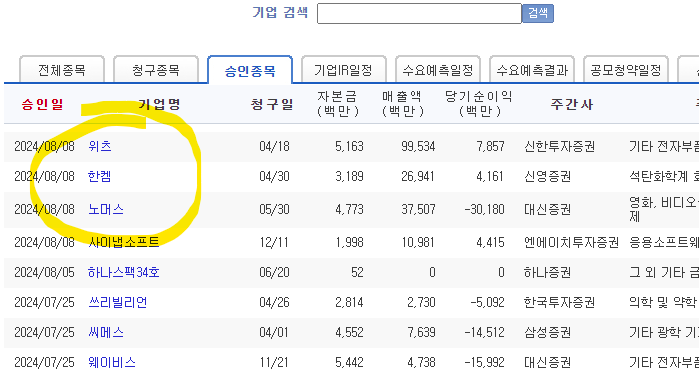Click the 기업 검색 input field
The height and width of the screenshot is (369, 699).
(419, 13)
